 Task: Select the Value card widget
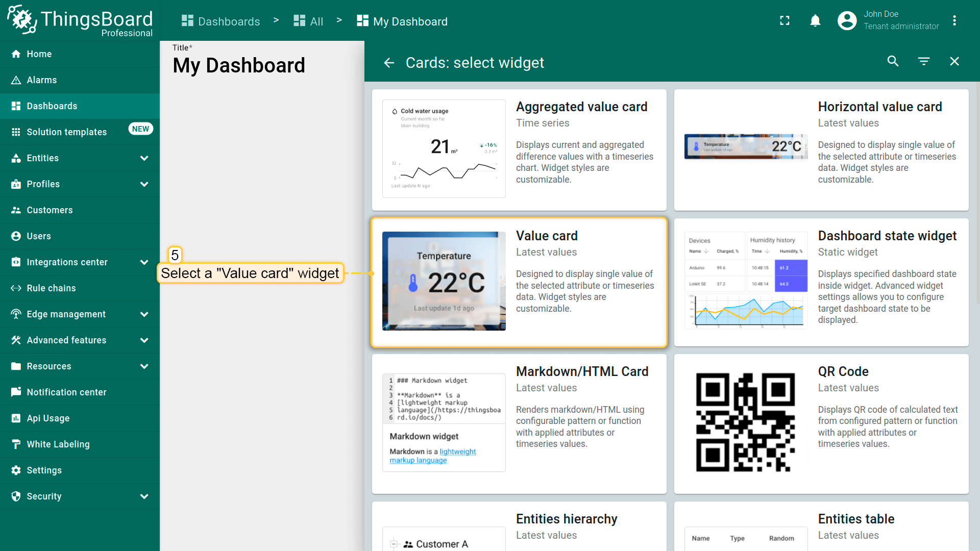coord(519,282)
